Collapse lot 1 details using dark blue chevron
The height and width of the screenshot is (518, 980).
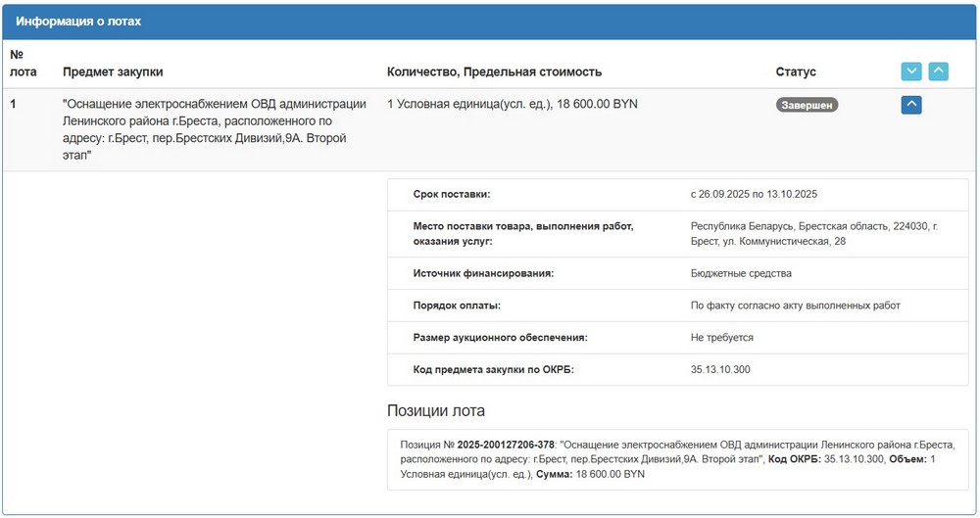(x=911, y=104)
